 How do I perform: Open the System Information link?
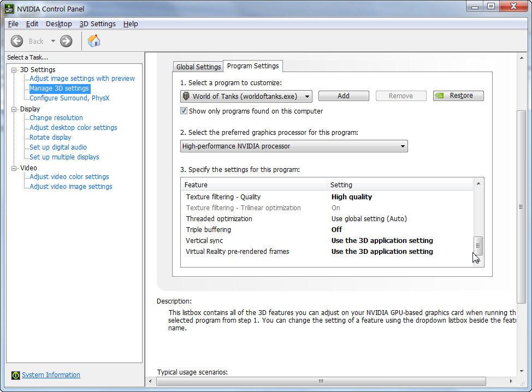click(x=51, y=375)
